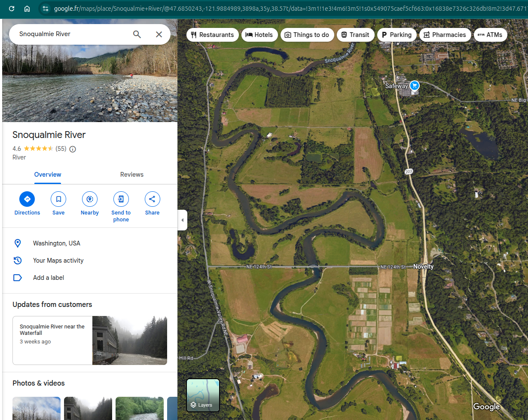Image resolution: width=528 pixels, height=420 pixels.
Task: Click Add a label option
Action: [49, 278]
